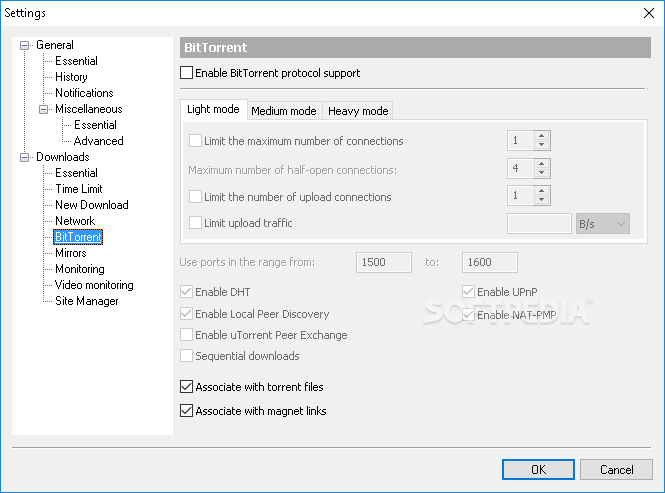Open the Video monitoring settings page

coord(94,285)
